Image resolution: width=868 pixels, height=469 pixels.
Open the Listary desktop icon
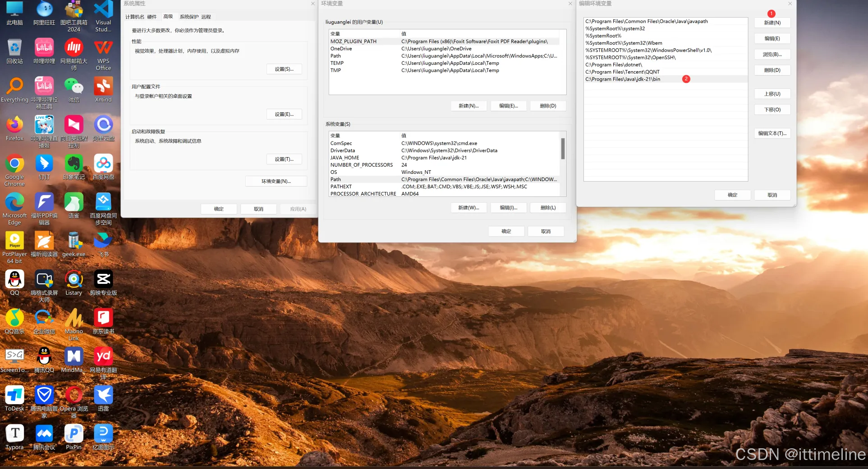coord(73,282)
